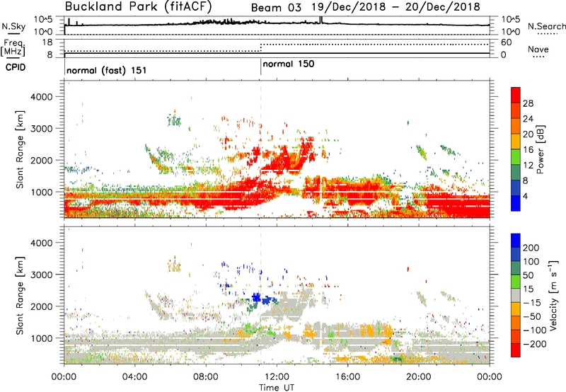566x392 pixels.
Task: Click the '60' Nave axis label
Action: tap(506, 42)
